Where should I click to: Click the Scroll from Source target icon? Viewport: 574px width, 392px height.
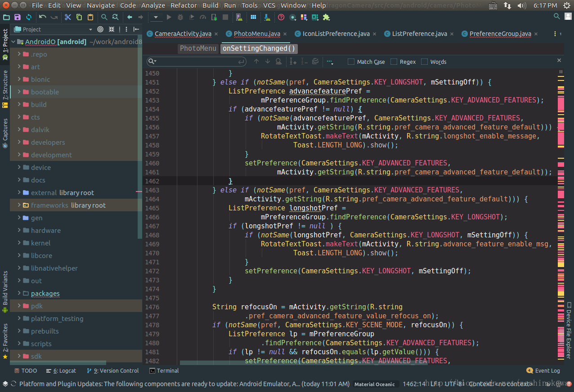[x=100, y=29]
